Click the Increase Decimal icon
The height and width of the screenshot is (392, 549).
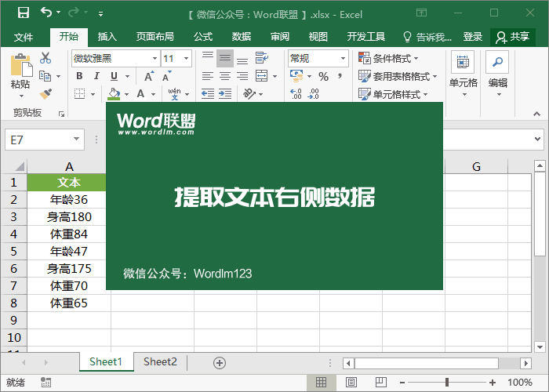pos(296,94)
